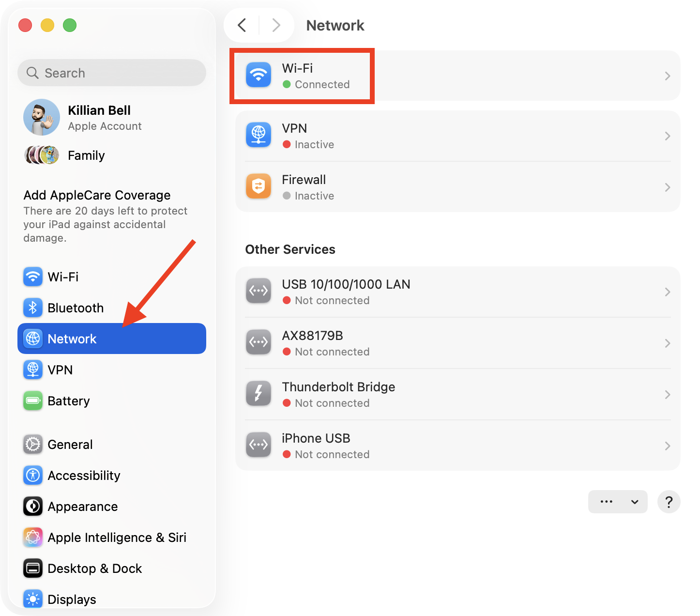Select Network in the sidebar
This screenshot has width=700, height=616.
coord(72,339)
